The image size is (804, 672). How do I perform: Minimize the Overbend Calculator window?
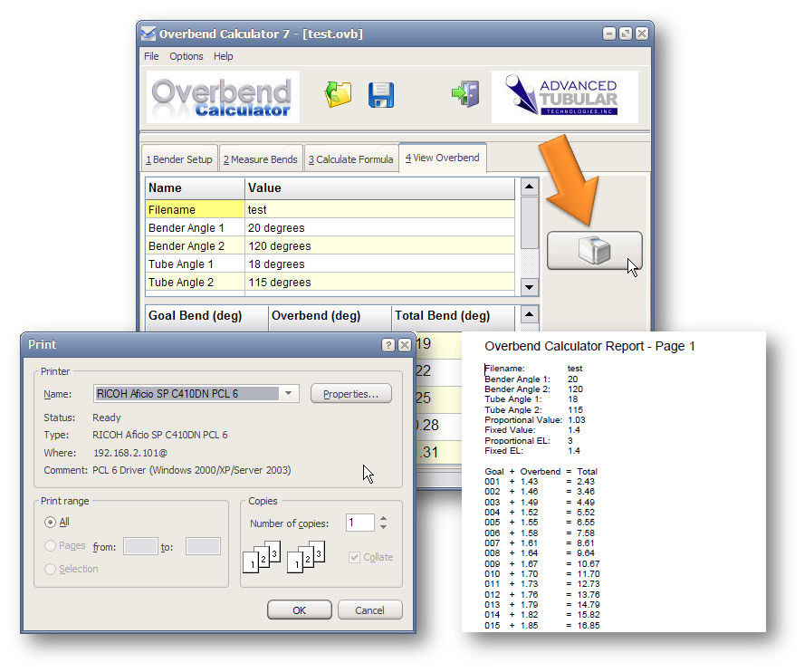(608, 34)
